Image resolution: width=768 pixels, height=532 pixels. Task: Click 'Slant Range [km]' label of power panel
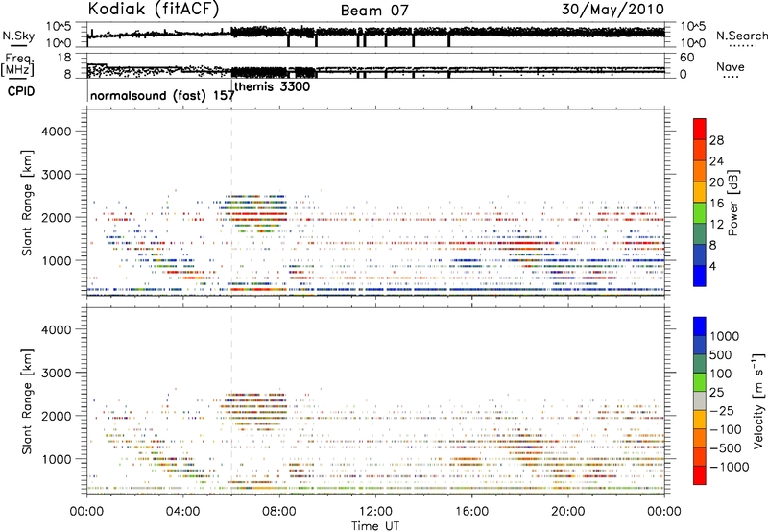pos(27,203)
